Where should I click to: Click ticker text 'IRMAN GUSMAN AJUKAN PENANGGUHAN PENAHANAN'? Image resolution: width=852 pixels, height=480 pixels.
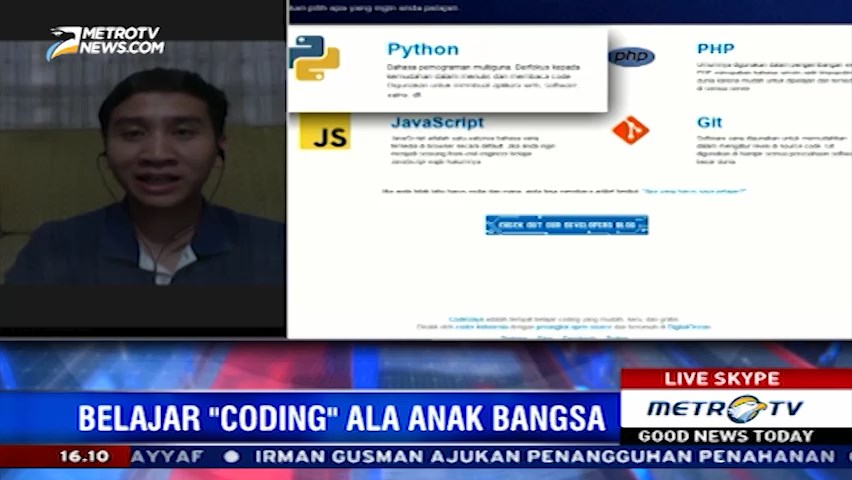(x=545, y=456)
